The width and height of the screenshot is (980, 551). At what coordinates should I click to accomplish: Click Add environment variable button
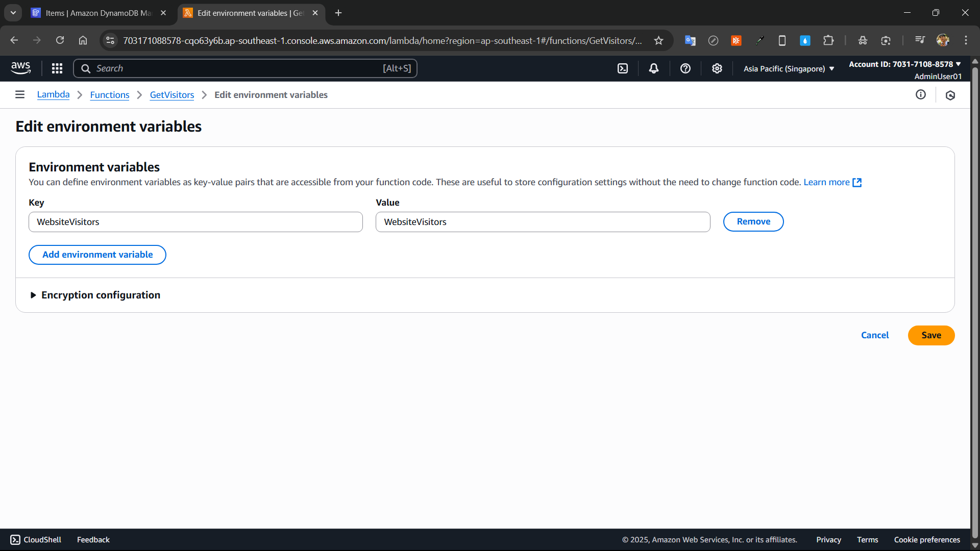(97, 255)
